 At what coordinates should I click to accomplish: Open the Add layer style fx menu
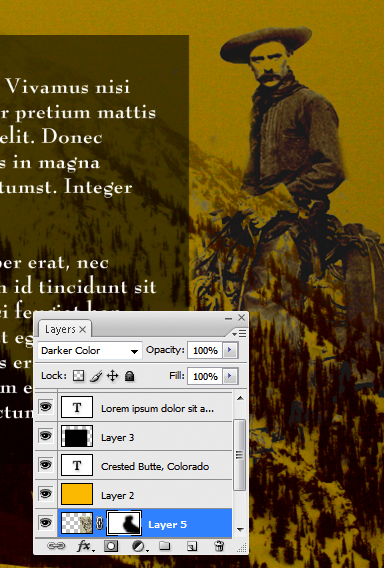coord(84,546)
